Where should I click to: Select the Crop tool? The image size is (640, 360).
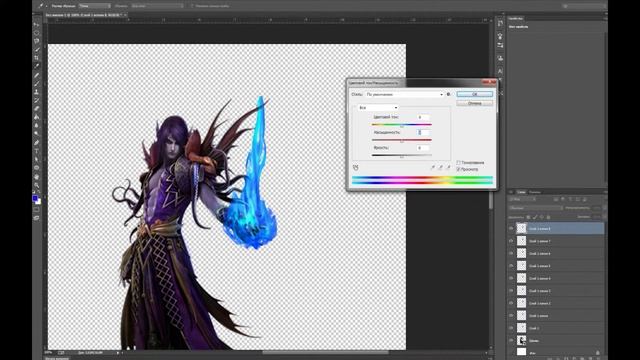point(36,58)
